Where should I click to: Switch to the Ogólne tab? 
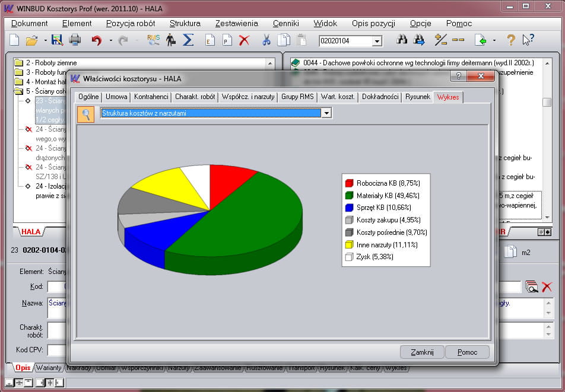pos(84,97)
